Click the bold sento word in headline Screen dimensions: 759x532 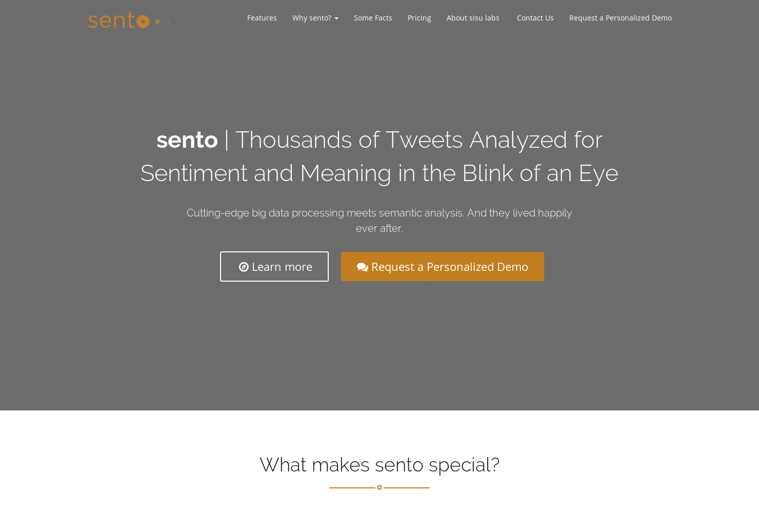187,140
